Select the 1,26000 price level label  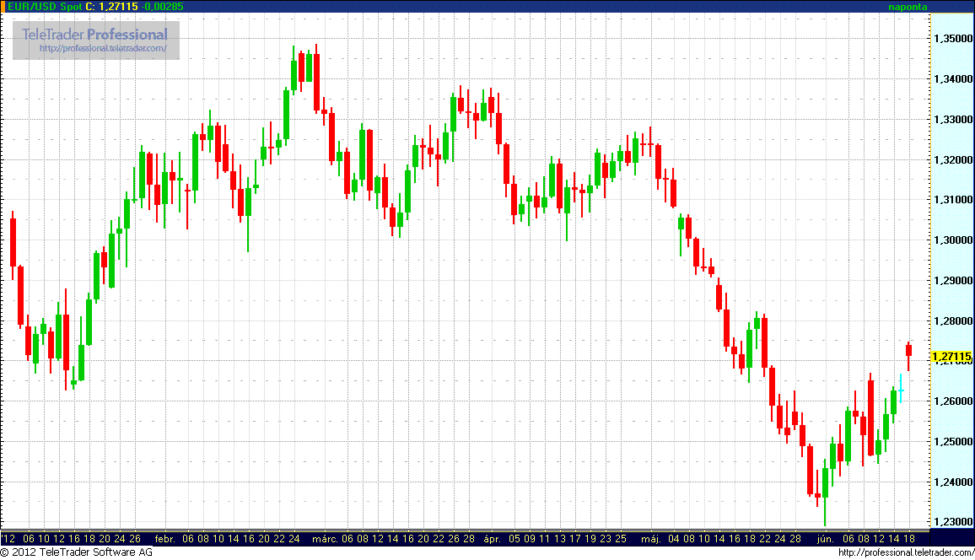pos(952,401)
